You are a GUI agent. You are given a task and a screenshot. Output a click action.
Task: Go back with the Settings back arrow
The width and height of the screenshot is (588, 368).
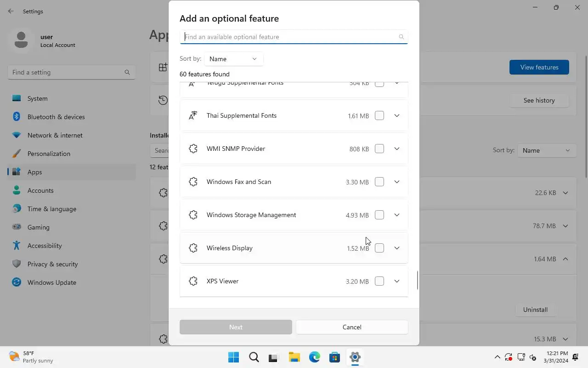11,11
